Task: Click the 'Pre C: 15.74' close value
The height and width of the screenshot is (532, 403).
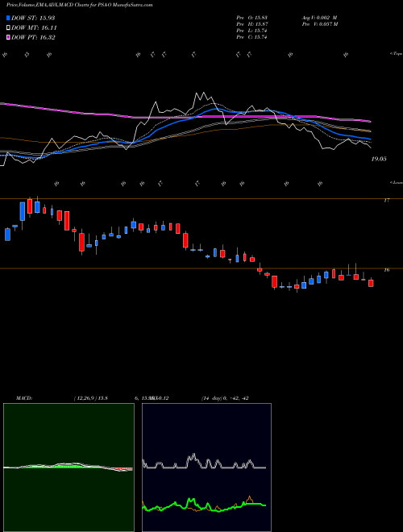Action: point(251,37)
